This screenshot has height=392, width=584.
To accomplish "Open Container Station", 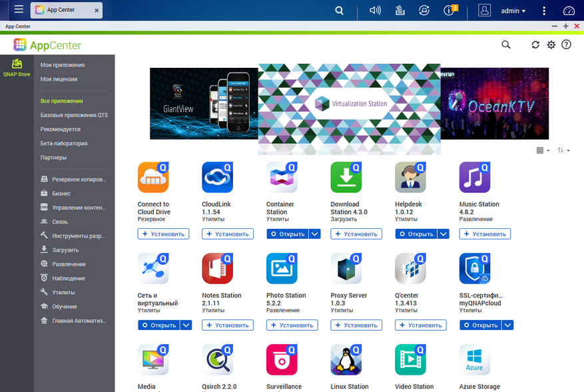I will pos(288,234).
